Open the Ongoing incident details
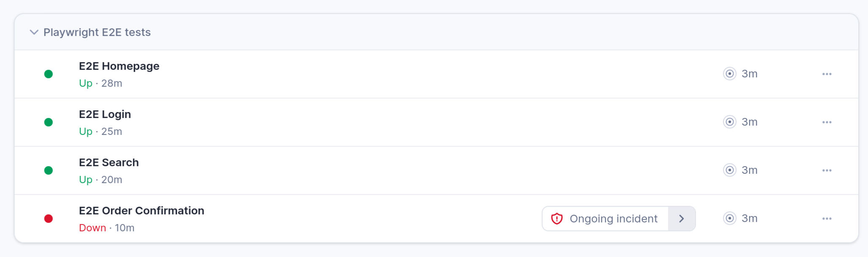 [605, 219]
